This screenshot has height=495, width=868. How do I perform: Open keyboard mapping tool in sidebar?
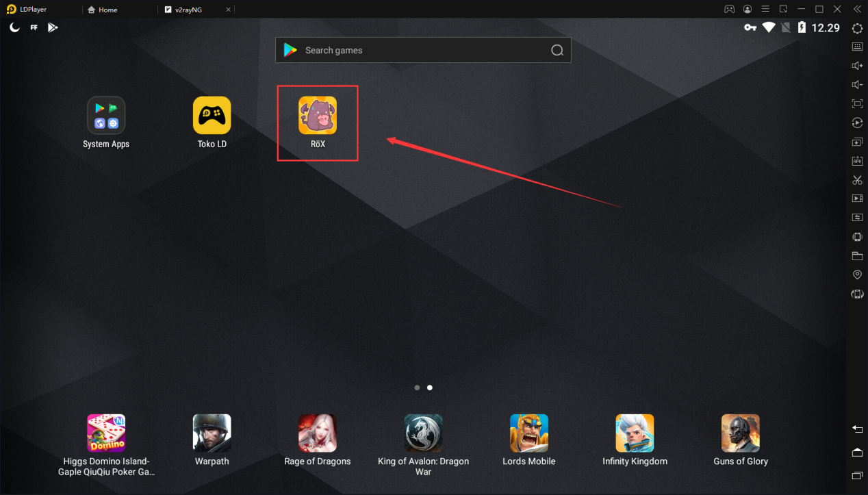(857, 47)
